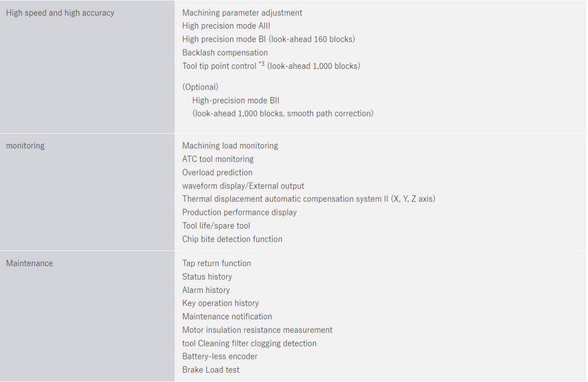Click 'Brake Load test' item
The width and height of the screenshot is (588, 382).
[211, 370]
